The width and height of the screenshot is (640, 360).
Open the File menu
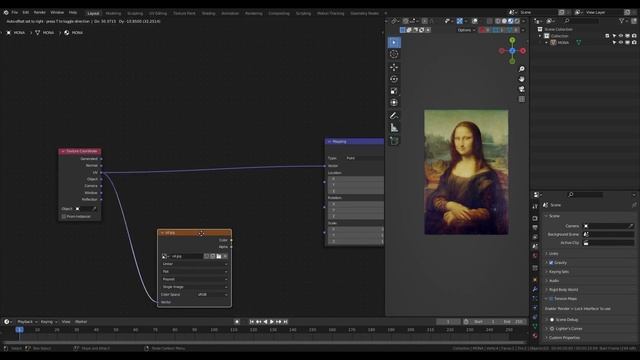pyautogui.click(x=15, y=13)
